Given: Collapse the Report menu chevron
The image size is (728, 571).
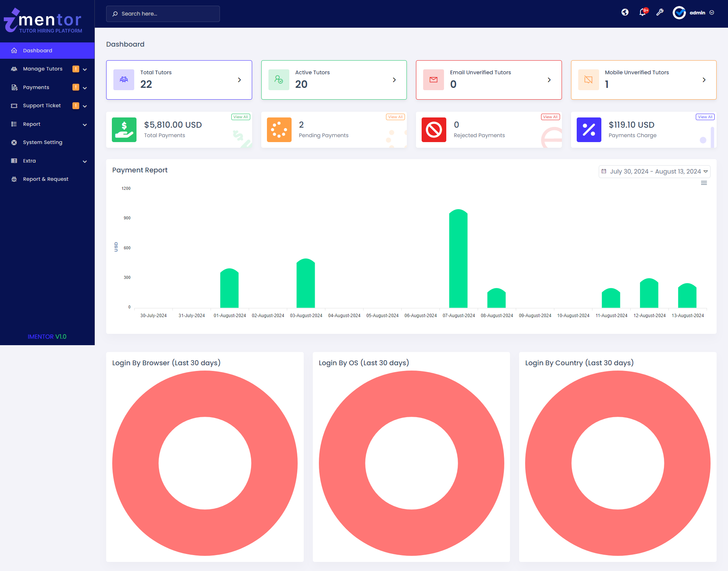Looking at the screenshot, I should (x=85, y=124).
